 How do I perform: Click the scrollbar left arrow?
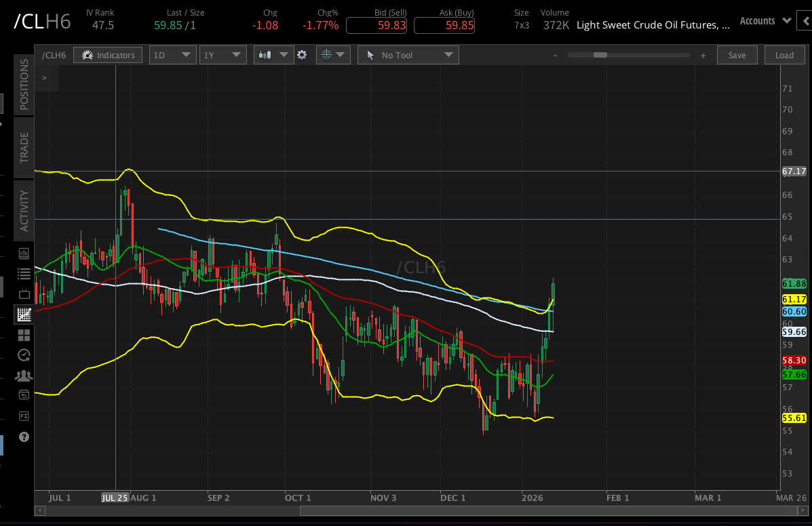pos(40,511)
